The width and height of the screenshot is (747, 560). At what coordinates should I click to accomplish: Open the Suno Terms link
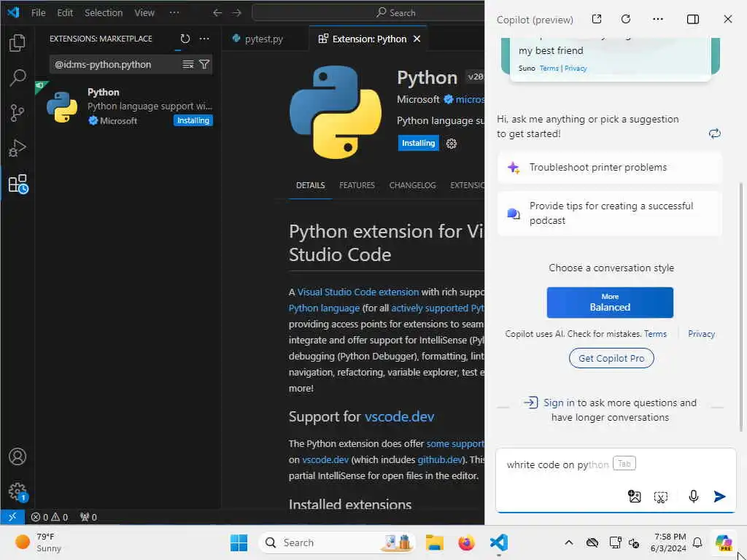tap(549, 68)
